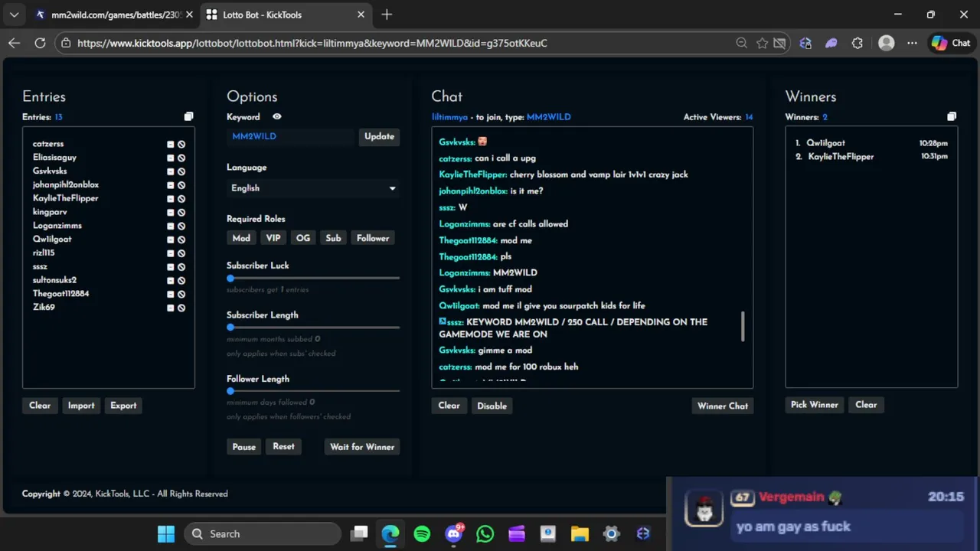Go back in the browser
Viewport: 980px width, 551px height.
[x=14, y=43]
